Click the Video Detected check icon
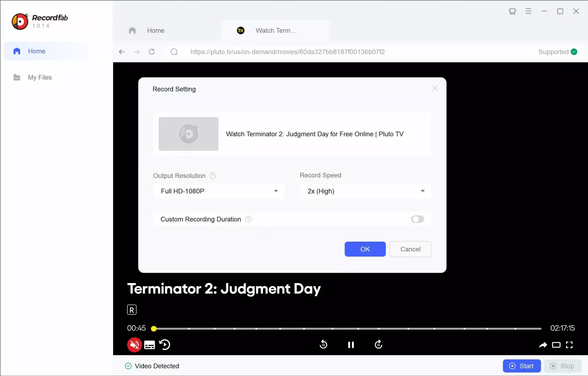Screen dimensions: 588x376 (x=128, y=366)
